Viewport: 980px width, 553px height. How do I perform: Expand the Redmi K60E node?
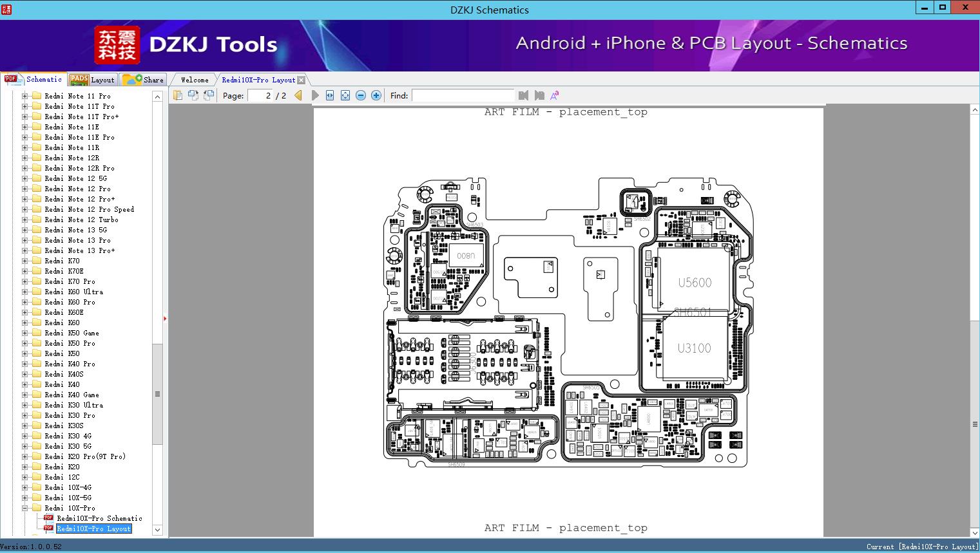pos(24,312)
